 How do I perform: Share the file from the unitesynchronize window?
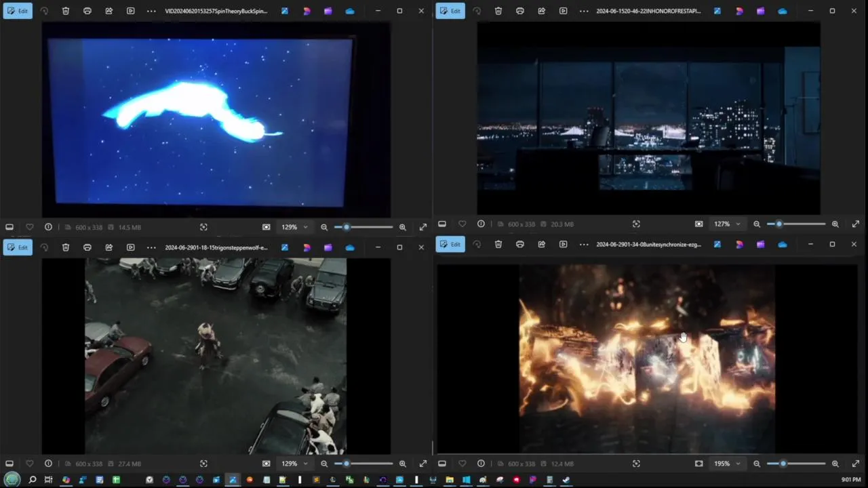coord(542,244)
